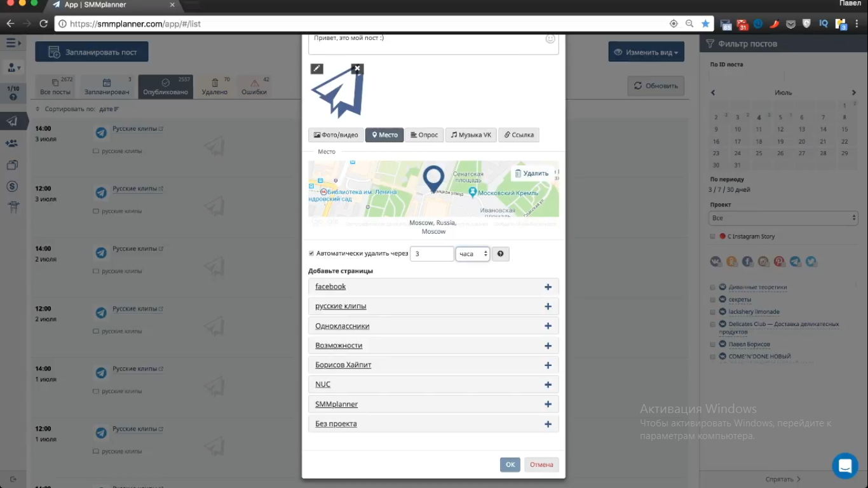This screenshot has width=868, height=488.
Task: Expand the Одноклассники project with plus
Action: coord(548,327)
